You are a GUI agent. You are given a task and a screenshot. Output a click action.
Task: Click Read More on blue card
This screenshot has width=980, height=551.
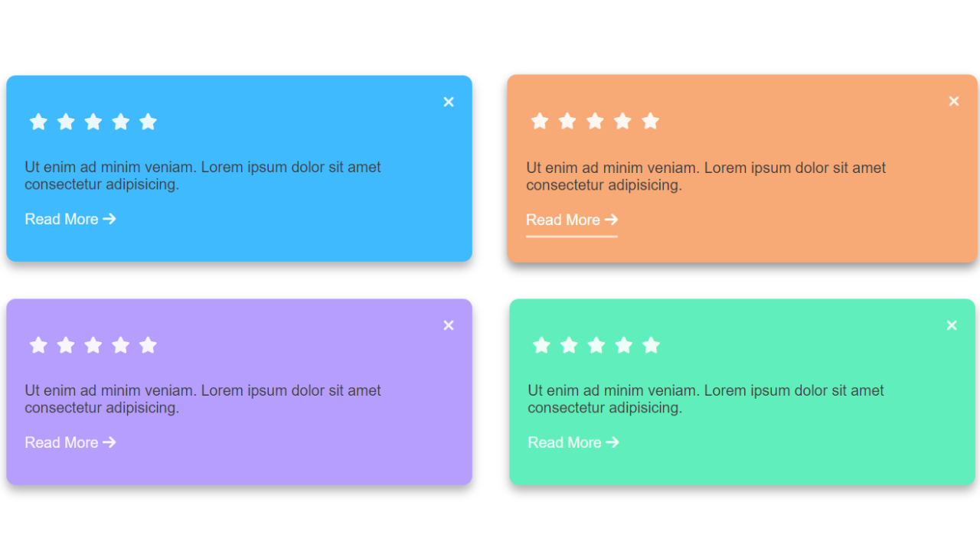click(70, 219)
